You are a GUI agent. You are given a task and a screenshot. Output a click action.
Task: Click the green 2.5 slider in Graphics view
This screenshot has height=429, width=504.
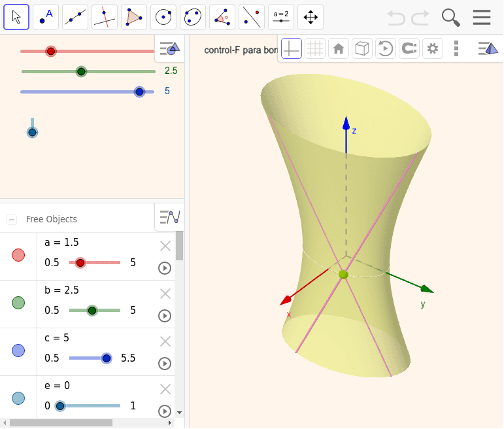click(88, 71)
